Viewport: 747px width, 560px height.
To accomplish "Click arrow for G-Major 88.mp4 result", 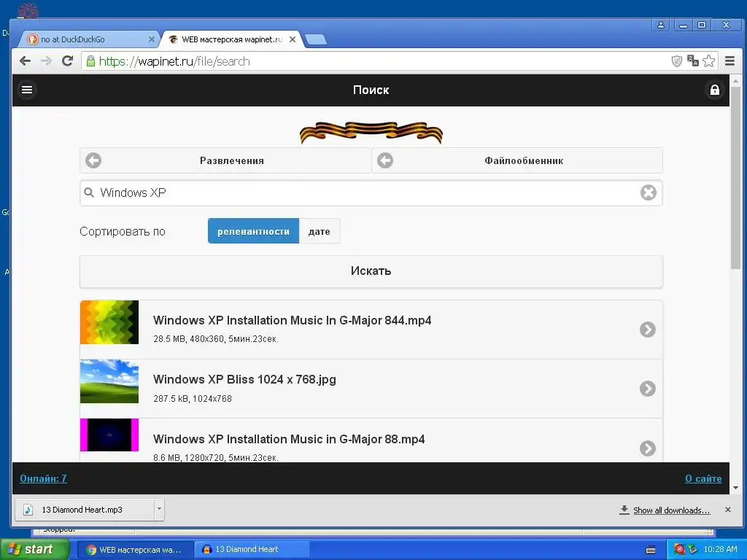I will tap(648, 448).
